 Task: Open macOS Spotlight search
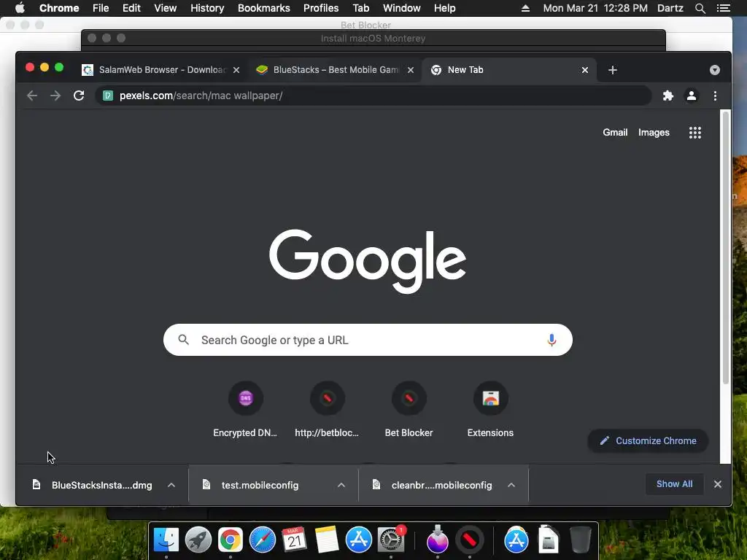[x=700, y=8]
